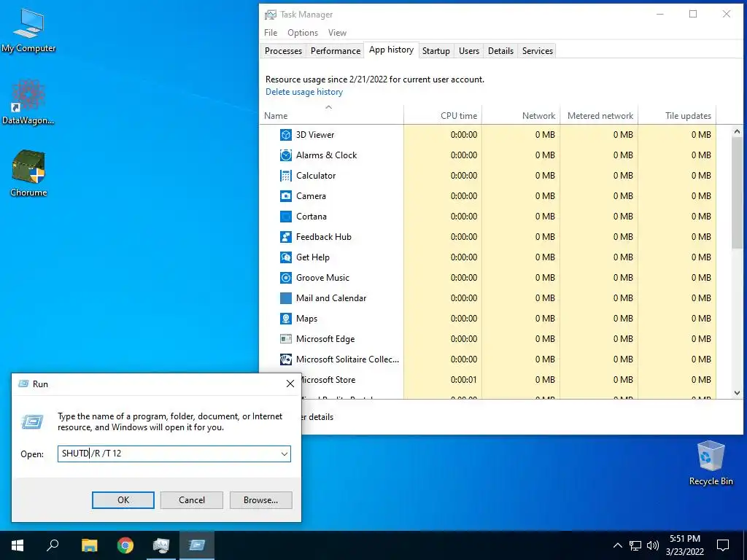Click the Microsoft Solitaire Collection icon
The width and height of the screenshot is (747, 560).
pyautogui.click(x=285, y=360)
